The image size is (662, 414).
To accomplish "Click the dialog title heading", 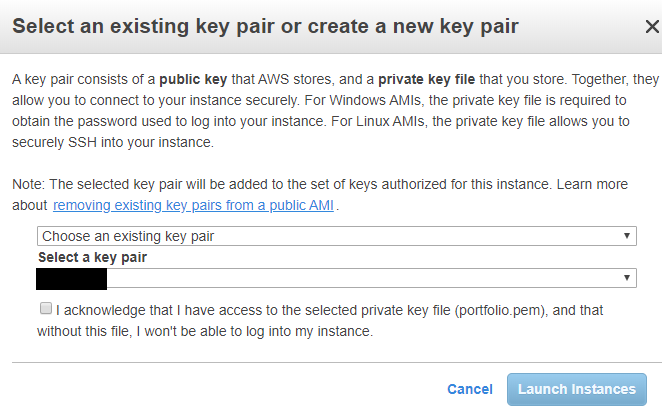I will [265, 26].
